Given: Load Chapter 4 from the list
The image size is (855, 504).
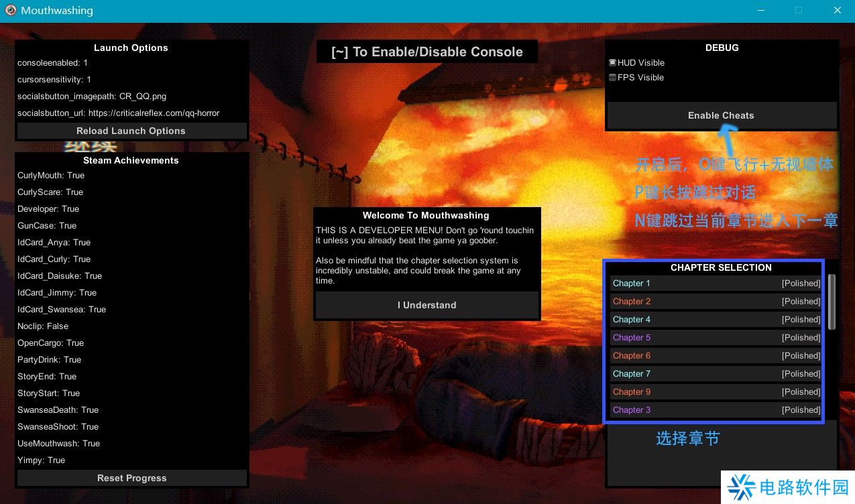Looking at the screenshot, I should [x=716, y=320].
